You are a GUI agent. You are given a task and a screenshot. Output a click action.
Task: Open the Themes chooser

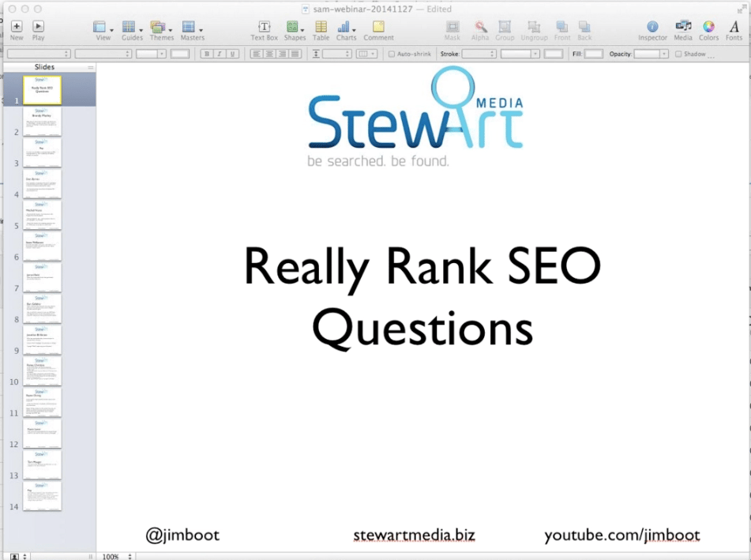[x=161, y=31]
